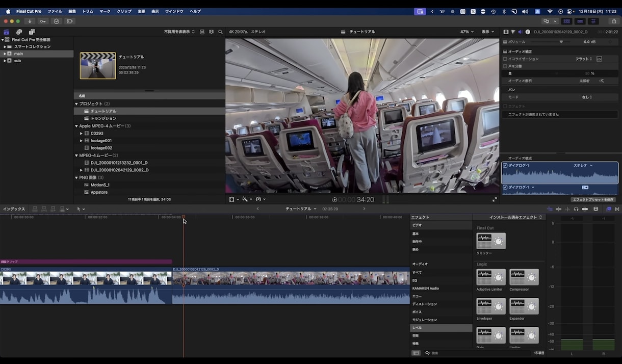Show the audio inspector speaker icon
Screen dimensions: 622x364
tap(520, 32)
